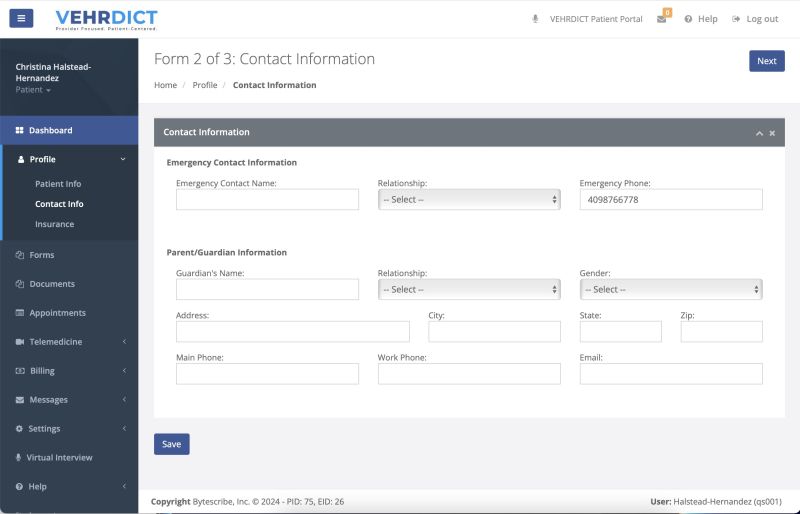Click the Address input field

tap(293, 332)
